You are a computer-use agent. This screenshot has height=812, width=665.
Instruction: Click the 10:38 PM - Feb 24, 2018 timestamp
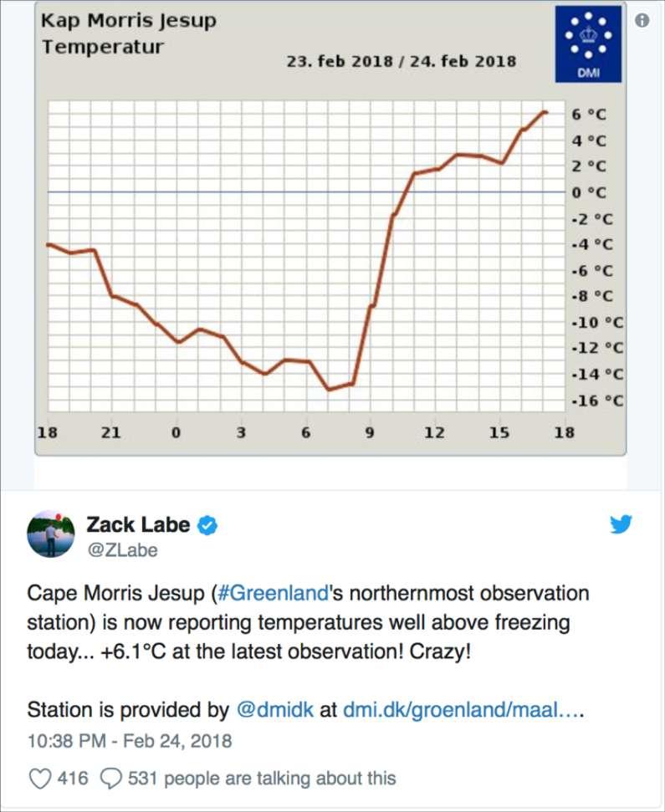[130, 741]
